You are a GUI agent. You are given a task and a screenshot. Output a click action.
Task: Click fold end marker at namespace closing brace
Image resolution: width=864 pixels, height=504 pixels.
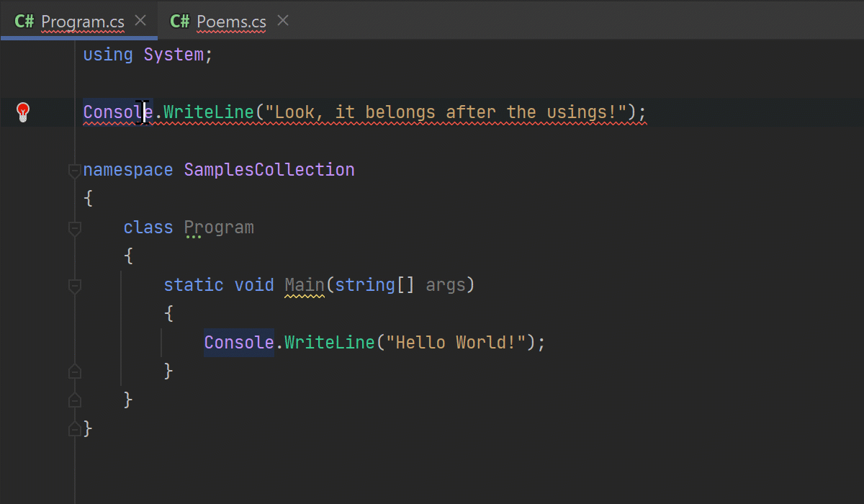(74, 428)
